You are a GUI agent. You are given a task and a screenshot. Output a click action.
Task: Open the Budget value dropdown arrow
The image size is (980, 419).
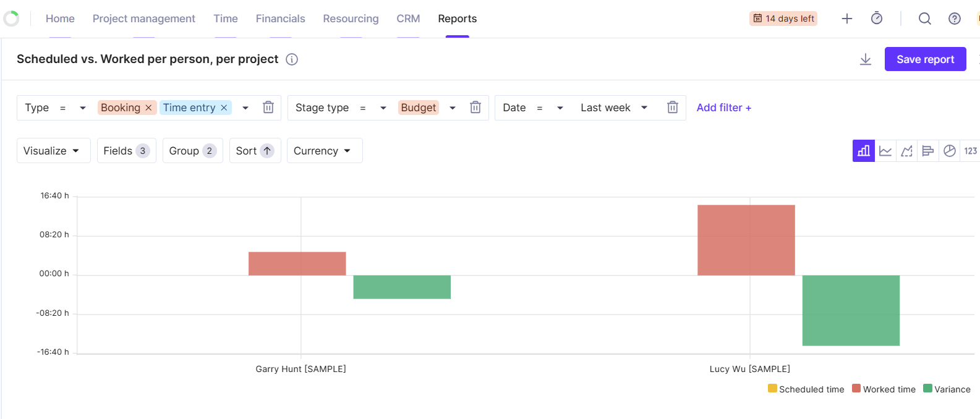pyautogui.click(x=453, y=108)
